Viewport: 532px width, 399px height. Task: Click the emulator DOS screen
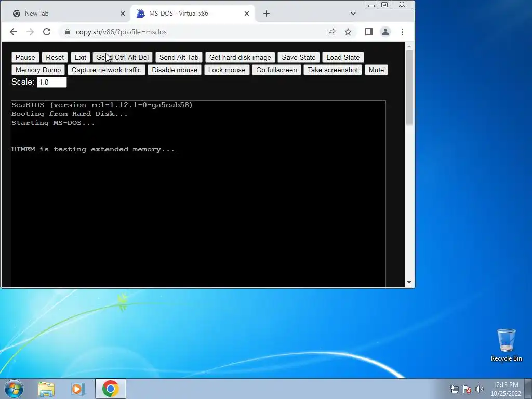(198, 193)
